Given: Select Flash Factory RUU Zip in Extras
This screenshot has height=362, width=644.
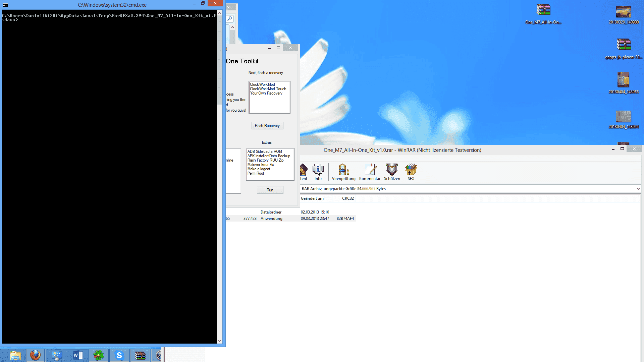Looking at the screenshot, I should [x=265, y=160].
